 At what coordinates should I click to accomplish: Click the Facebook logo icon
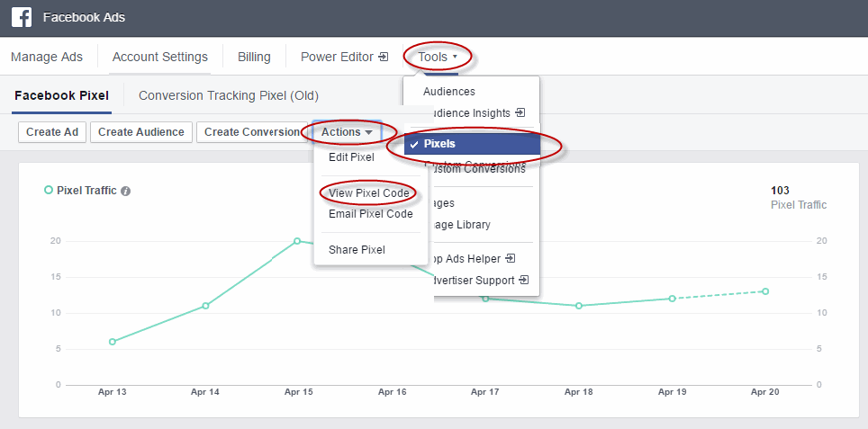pyautogui.click(x=22, y=18)
